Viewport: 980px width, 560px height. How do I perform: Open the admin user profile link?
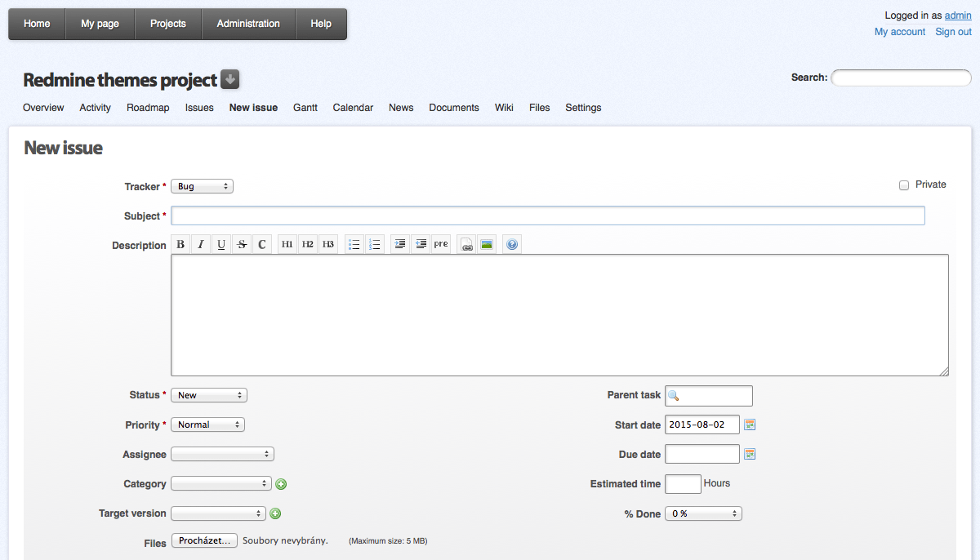(958, 16)
